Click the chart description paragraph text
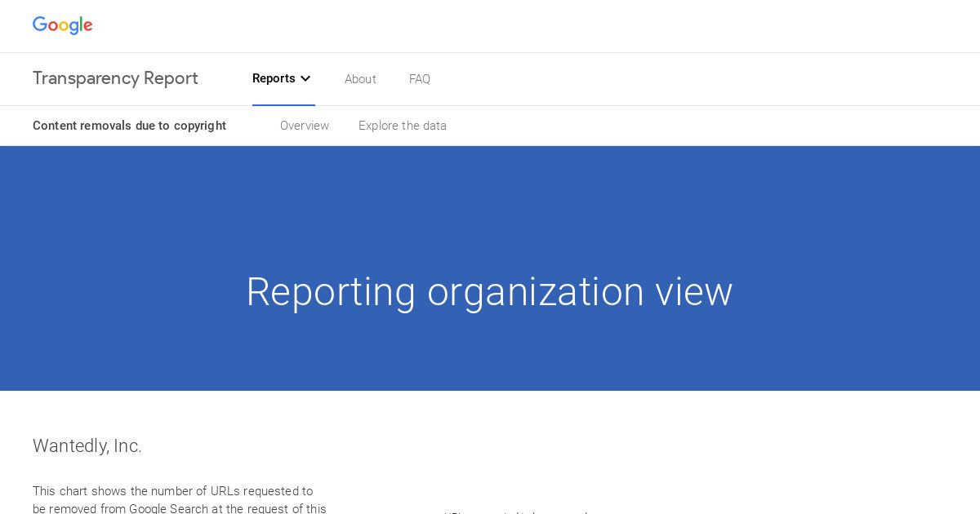Viewport: 980px width, 514px height. 180,500
